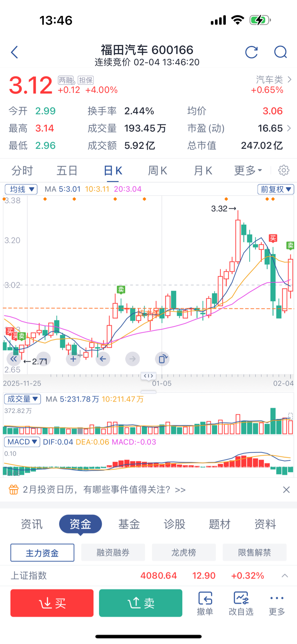
Task: Switch to 周K chart tab
Action: [x=158, y=170]
